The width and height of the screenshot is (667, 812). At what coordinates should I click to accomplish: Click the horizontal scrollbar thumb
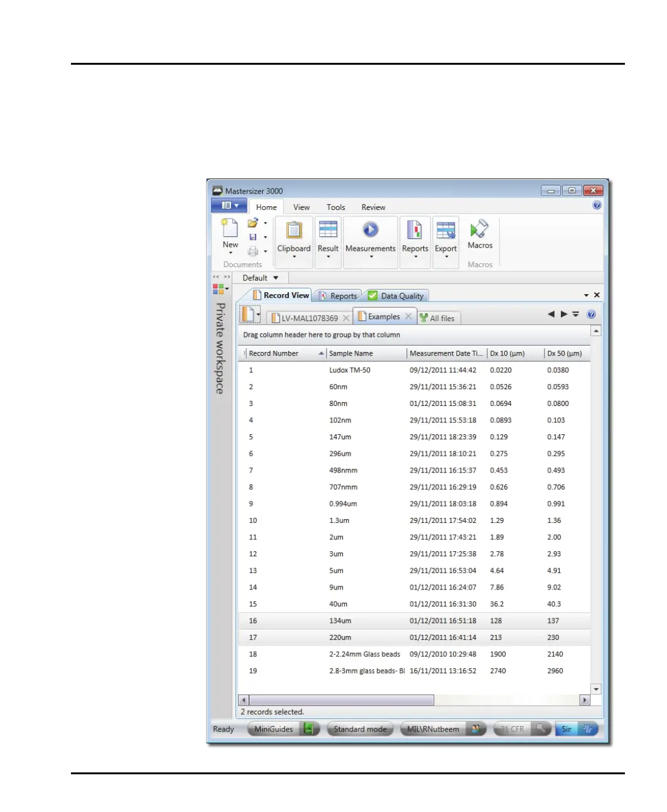coord(341,700)
